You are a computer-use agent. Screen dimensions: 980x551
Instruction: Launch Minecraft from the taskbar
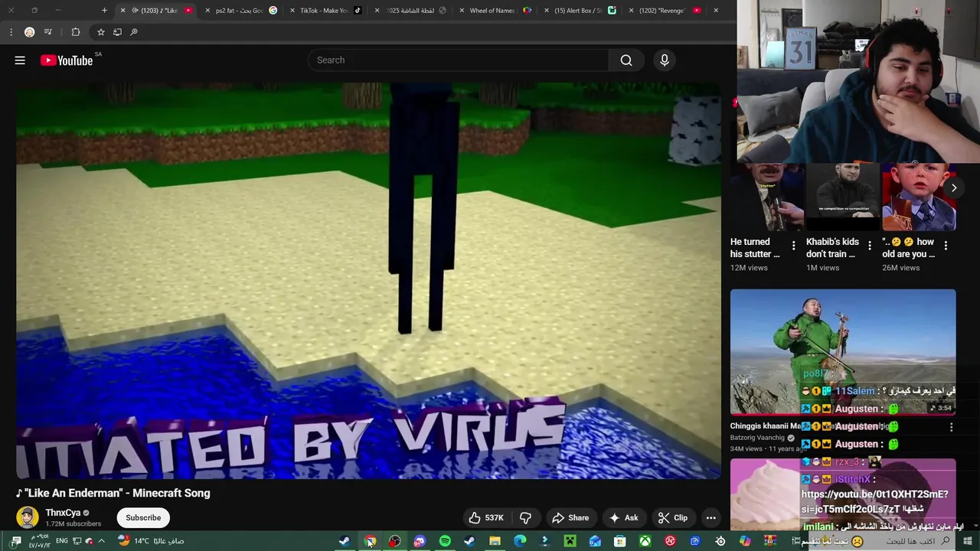click(570, 541)
